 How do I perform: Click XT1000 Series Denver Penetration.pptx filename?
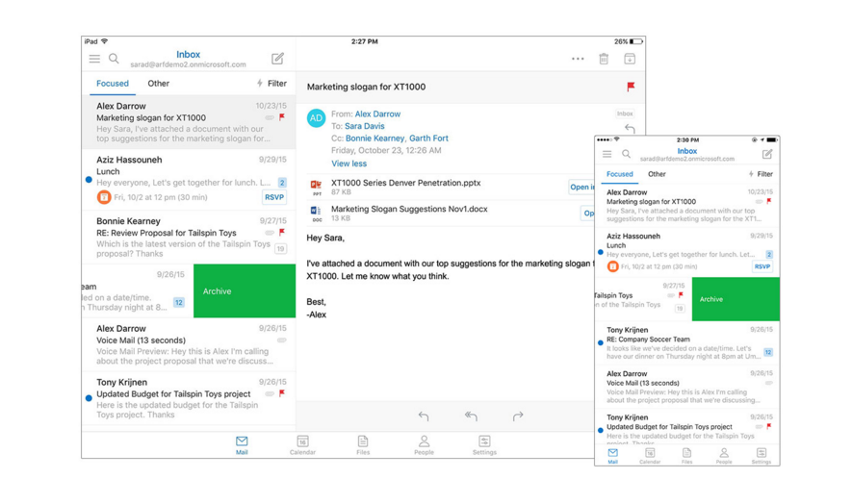click(406, 183)
